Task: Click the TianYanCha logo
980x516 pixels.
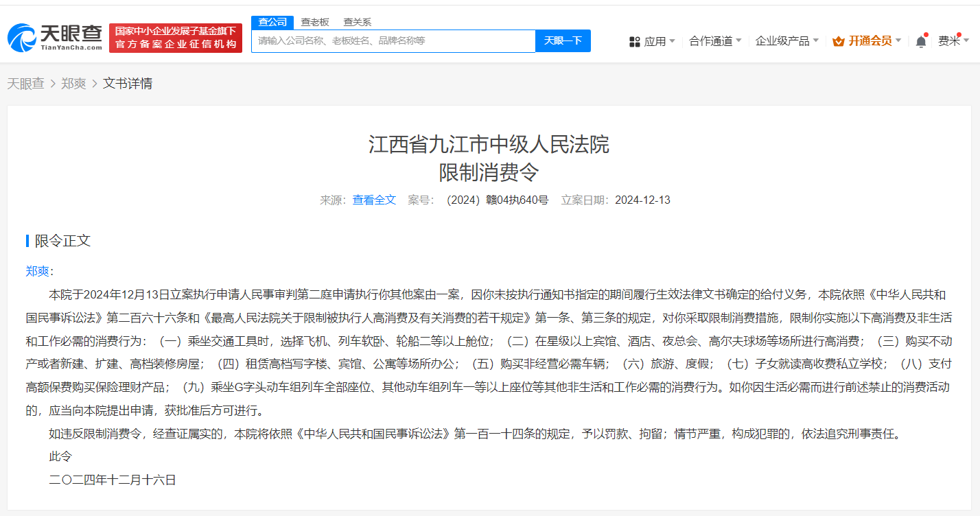Action: [55, 37]
